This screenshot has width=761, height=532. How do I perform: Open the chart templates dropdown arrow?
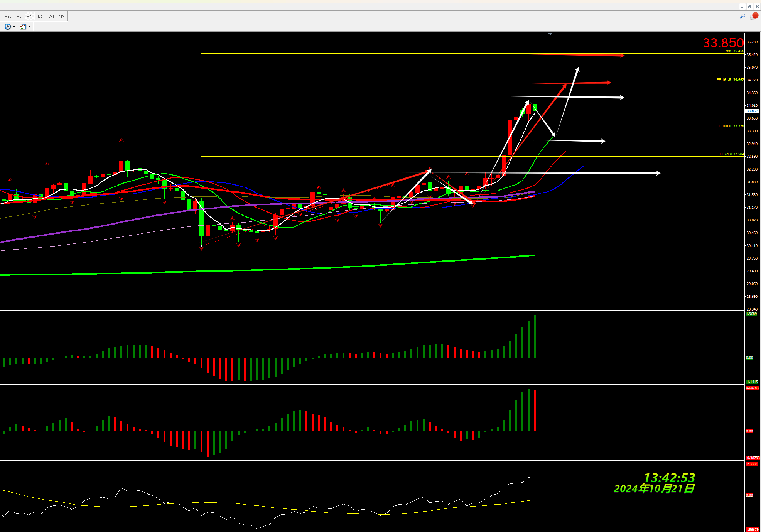pyautogui.click(x=29, y=27)
